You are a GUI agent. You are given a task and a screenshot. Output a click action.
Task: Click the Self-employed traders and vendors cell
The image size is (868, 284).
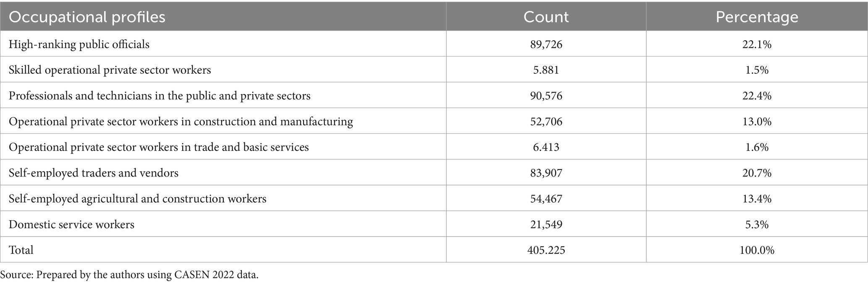pos(94,173)
